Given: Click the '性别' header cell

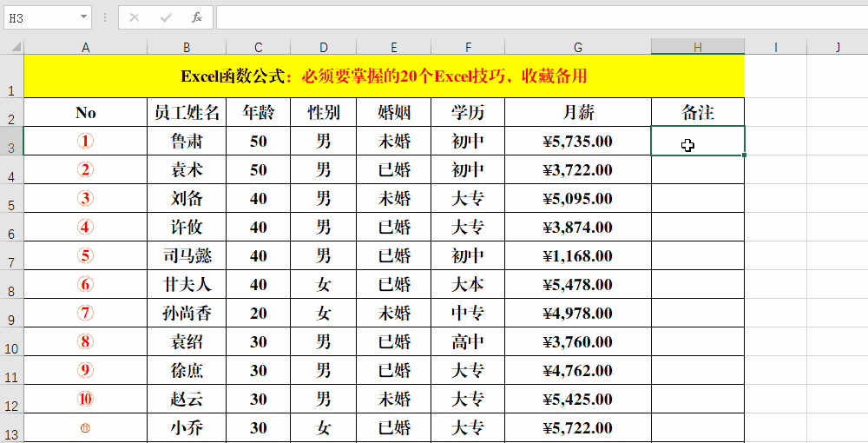Looking at the screenshot, I should (x=323, y=112).
